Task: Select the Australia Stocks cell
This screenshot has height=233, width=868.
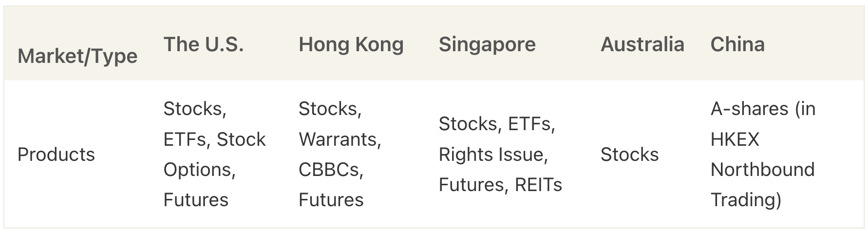Action: click(629, 155)
